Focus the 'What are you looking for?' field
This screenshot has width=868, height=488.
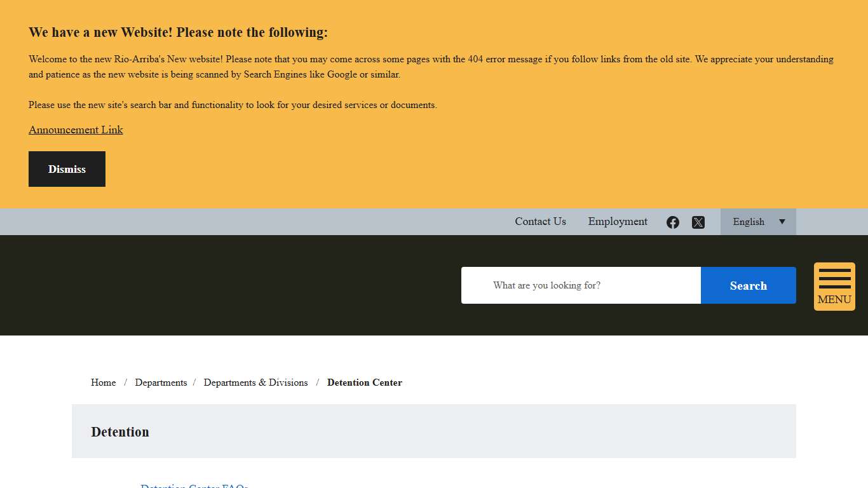(x=581, y=285)
